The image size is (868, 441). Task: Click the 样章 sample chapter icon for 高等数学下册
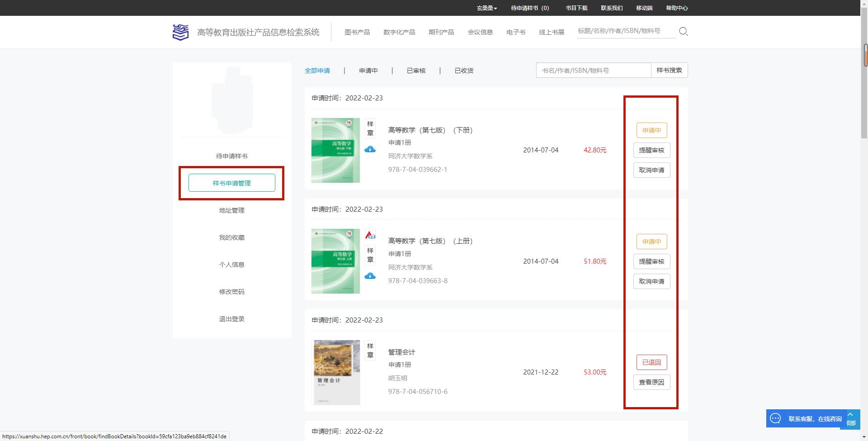click(370, 128)
